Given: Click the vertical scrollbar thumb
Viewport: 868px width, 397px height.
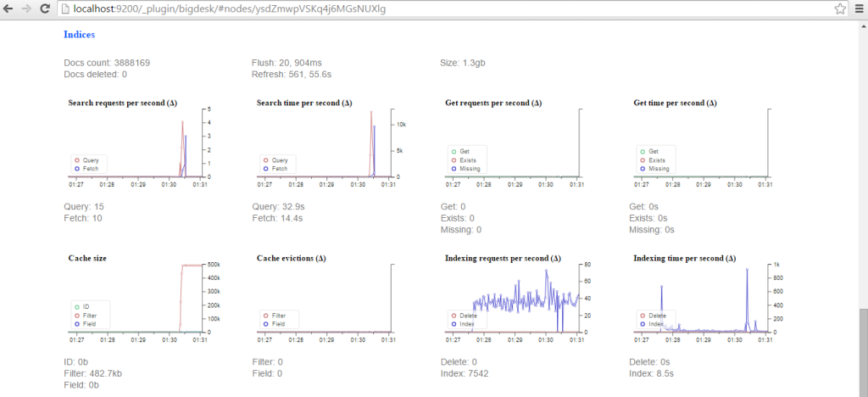Looking at the screenshot, I should 863,353.
